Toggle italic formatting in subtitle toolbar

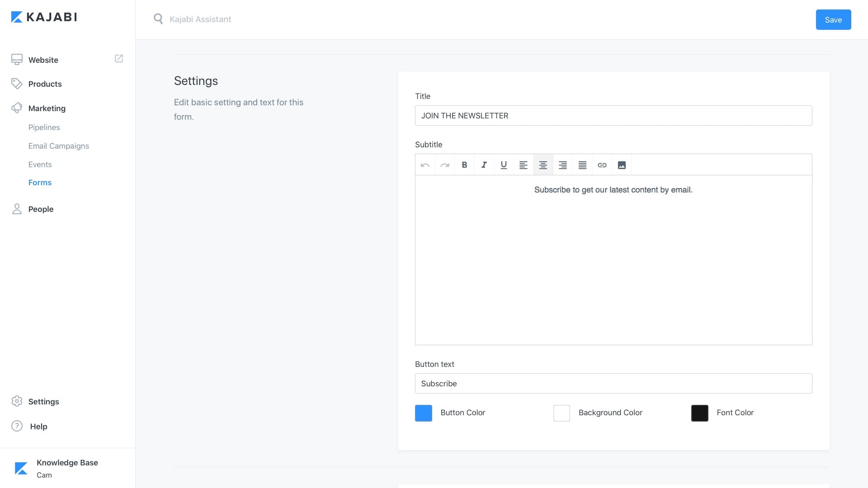[x=484, y=165]
